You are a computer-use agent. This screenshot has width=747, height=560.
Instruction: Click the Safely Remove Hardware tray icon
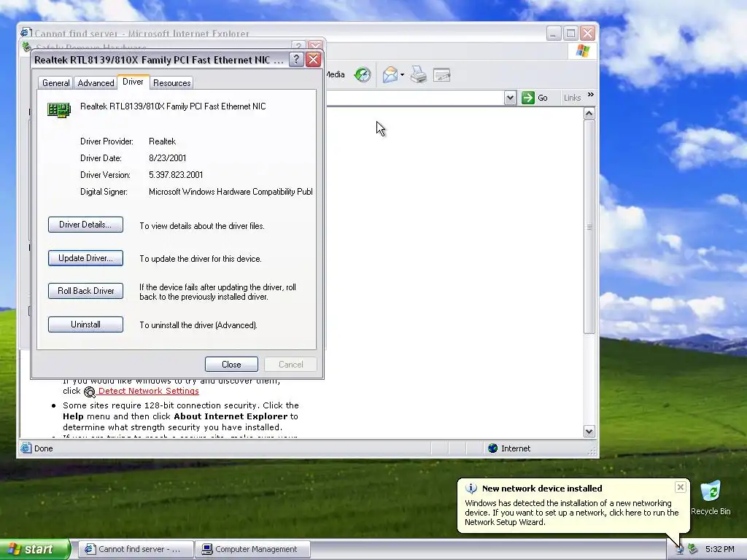click(692, 549)
